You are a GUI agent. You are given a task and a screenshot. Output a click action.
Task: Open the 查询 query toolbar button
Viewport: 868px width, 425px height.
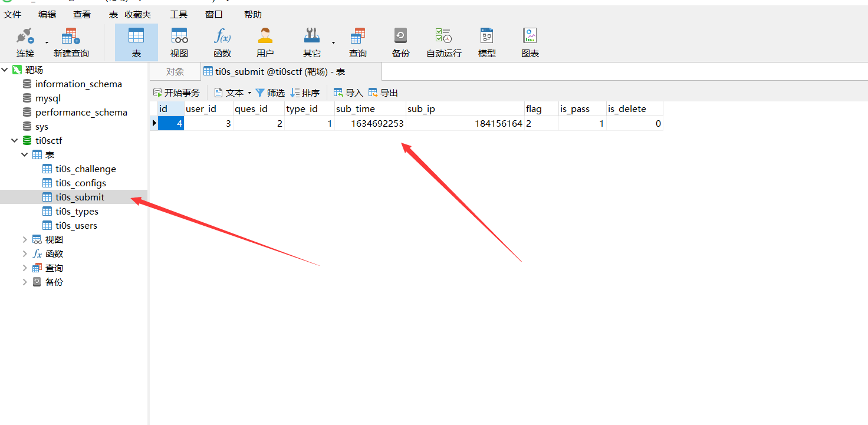(357, 42)
